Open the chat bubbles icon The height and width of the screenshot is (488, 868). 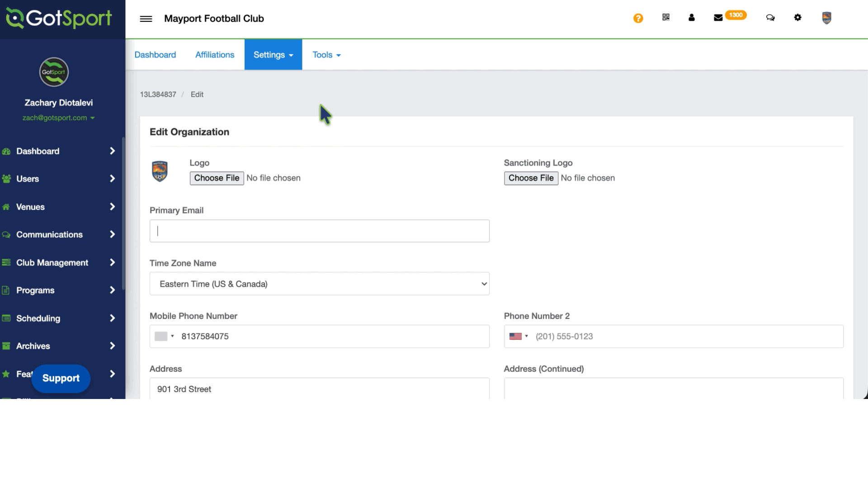click(x=770, y=18)
